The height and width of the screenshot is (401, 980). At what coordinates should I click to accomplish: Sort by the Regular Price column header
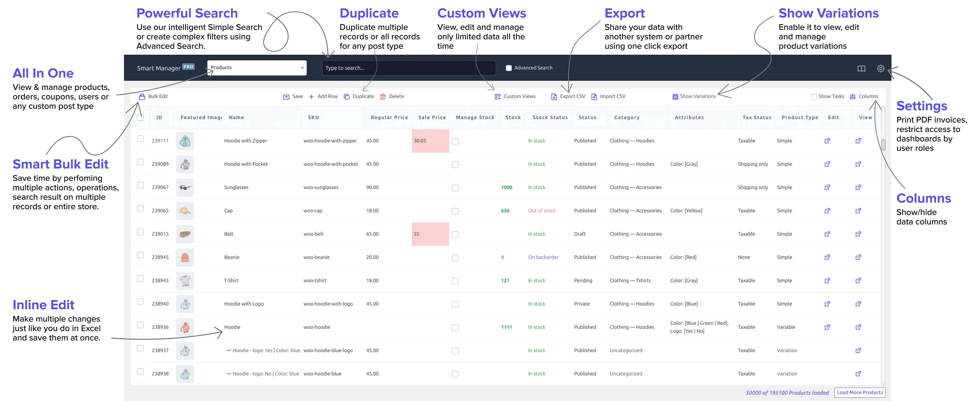click(x=389, y=117)
